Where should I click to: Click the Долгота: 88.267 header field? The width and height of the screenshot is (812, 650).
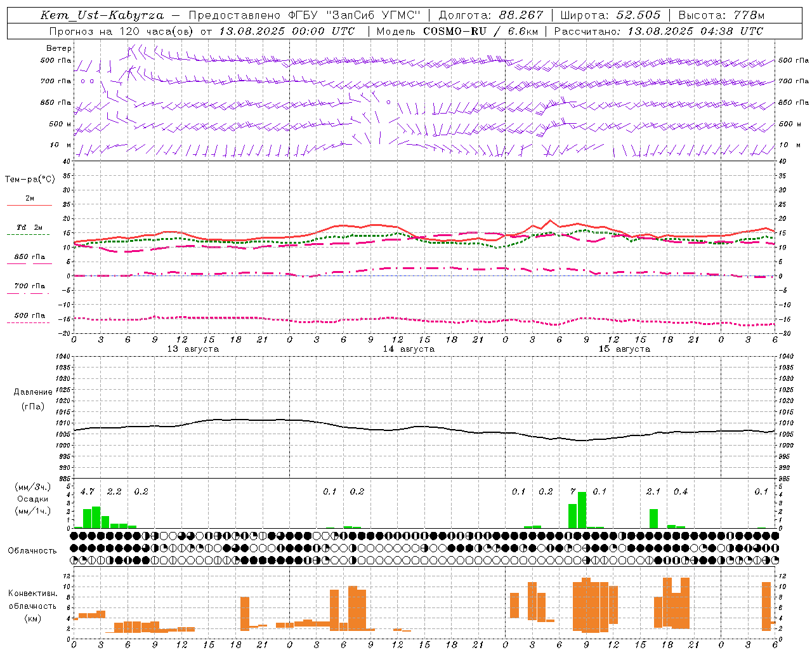[491, 15]
